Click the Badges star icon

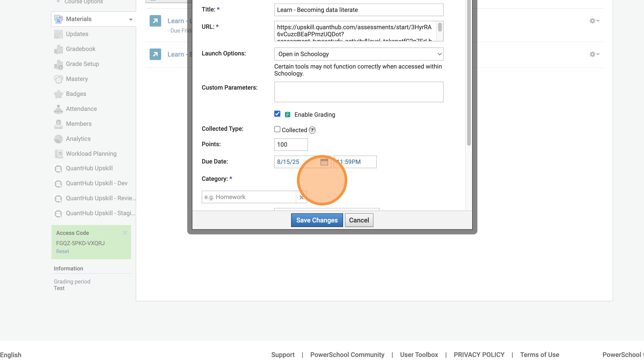pyautogui.click(x=58, y=94)
